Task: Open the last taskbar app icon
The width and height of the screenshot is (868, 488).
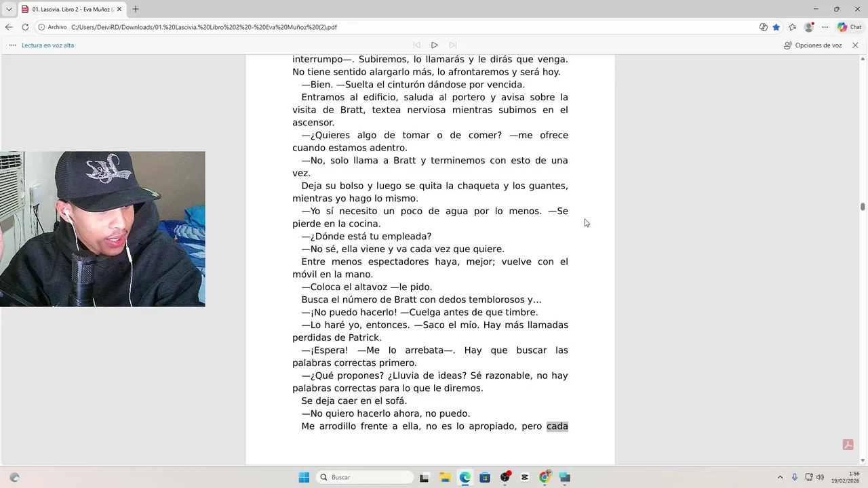Action: click(x=565, y=477)
